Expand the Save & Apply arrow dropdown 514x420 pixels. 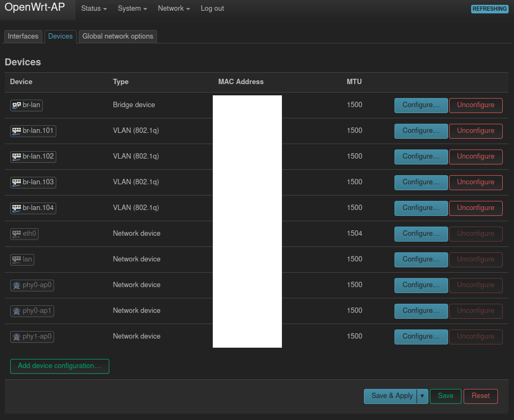[x=422, y=396]
